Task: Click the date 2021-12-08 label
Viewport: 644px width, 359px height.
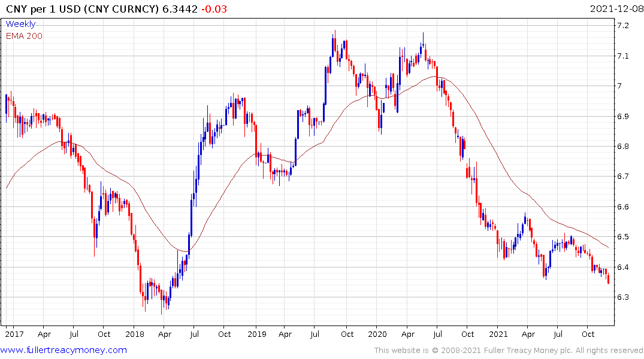Action: point(616,9)
